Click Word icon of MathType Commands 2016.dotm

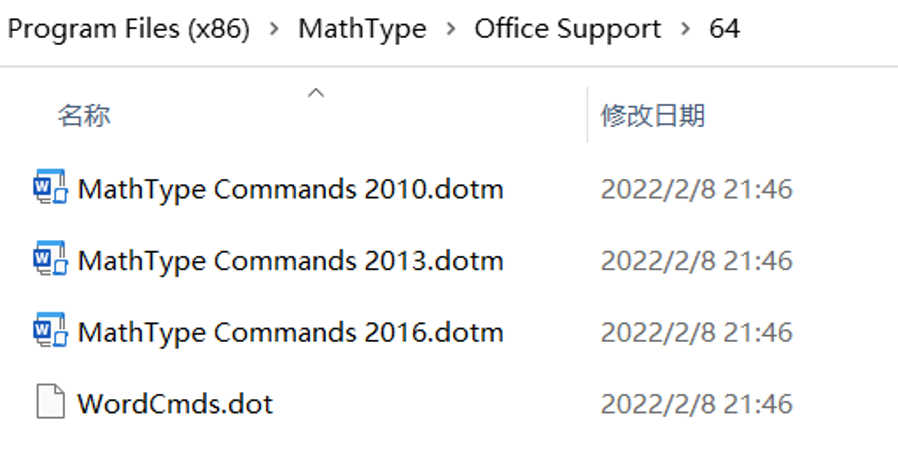tap(50, 331)
